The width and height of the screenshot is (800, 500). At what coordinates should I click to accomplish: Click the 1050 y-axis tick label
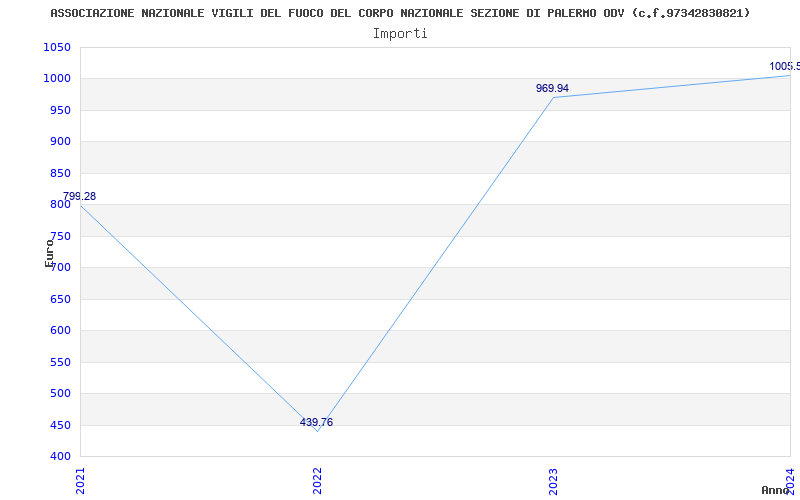(57, 47)
